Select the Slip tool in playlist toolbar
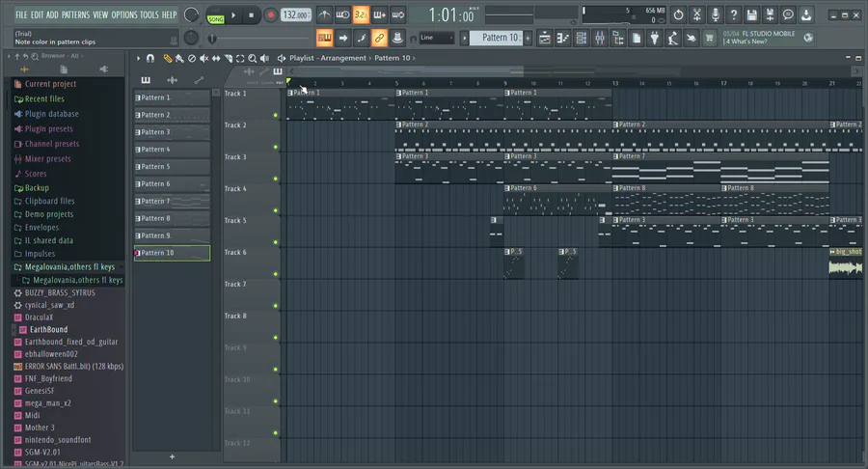Screen dimensions: 868x469 coord(216,58)
